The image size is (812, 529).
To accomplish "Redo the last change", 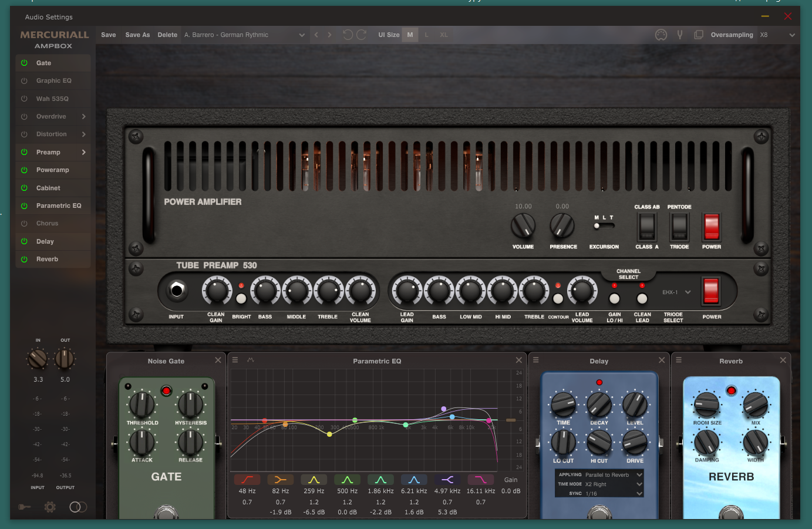I will pyautogui.click(x=362, y=35).
